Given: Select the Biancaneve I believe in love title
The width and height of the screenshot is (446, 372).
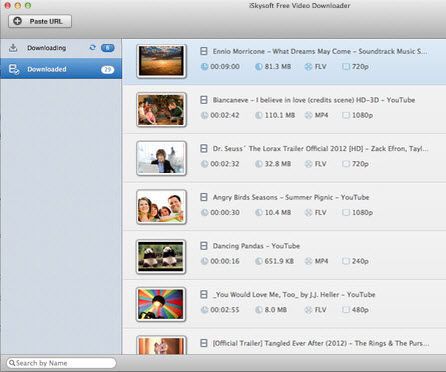Looking at the screenshot, I should (x=314, y=100).
